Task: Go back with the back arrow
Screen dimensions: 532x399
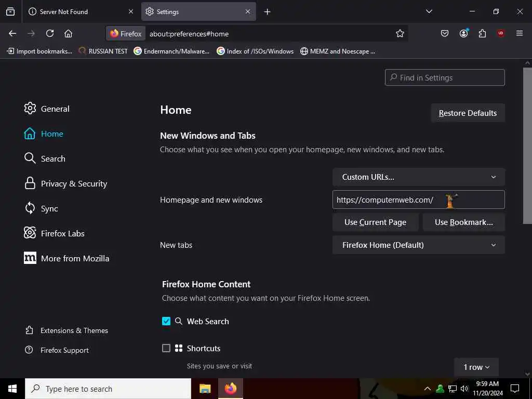Action: tap(12, 33)
